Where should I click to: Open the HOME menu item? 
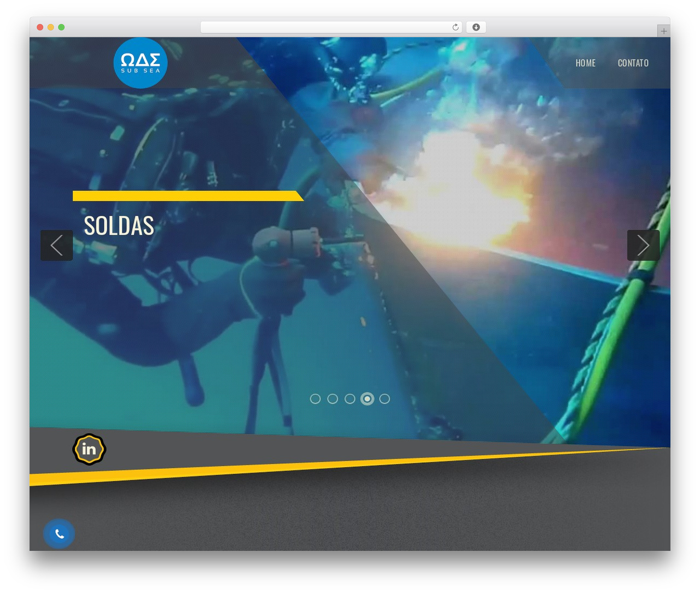[x=585, y=63]
